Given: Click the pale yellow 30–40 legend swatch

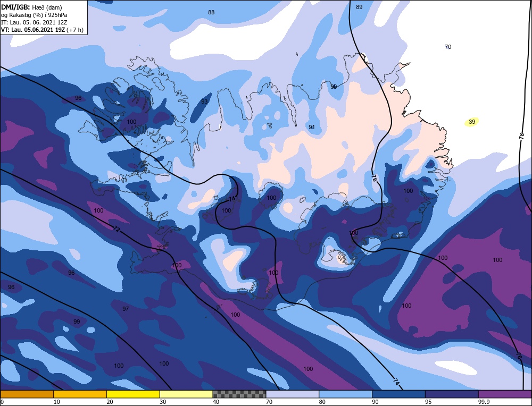Looking at the screenshot, I should 186,394.
